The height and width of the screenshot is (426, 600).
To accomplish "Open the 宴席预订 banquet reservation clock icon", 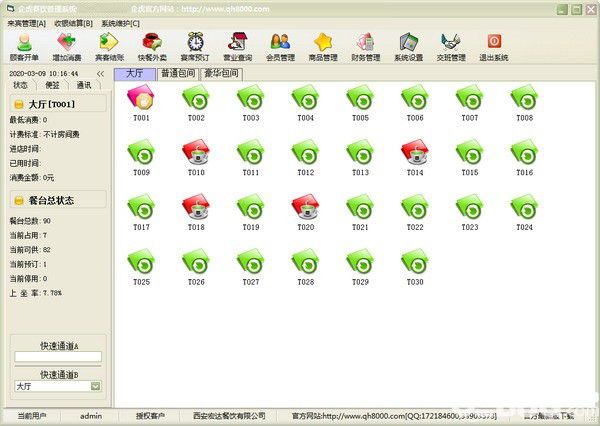I will pyautogui.click(x=195, y=47).
